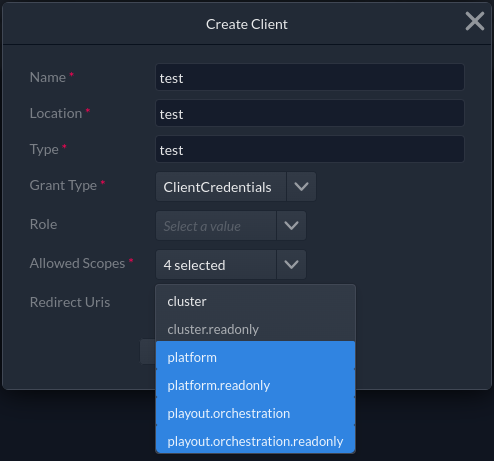
Task: Deselect the platform.readonly scope option
Action: coord(256,385)
